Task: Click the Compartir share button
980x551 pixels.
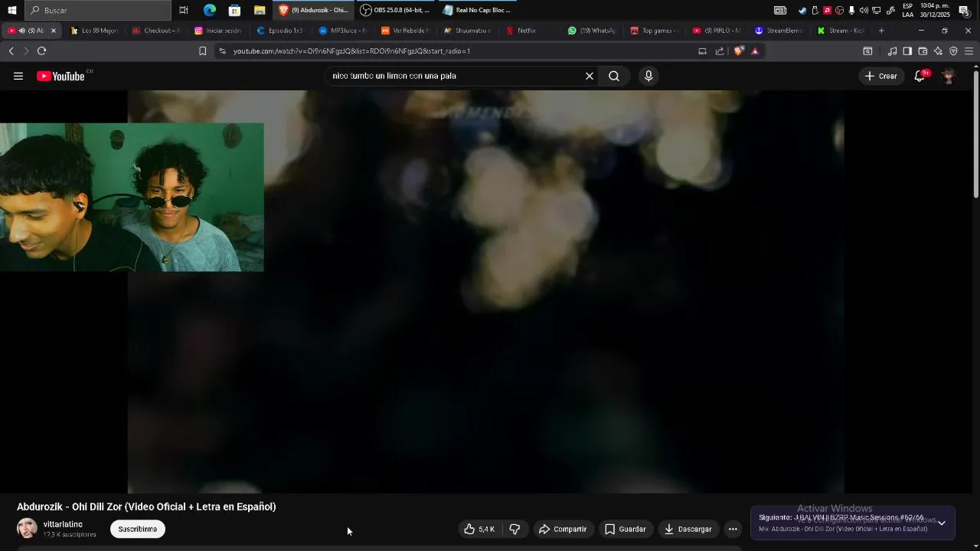Action: (x=563, y=529)
